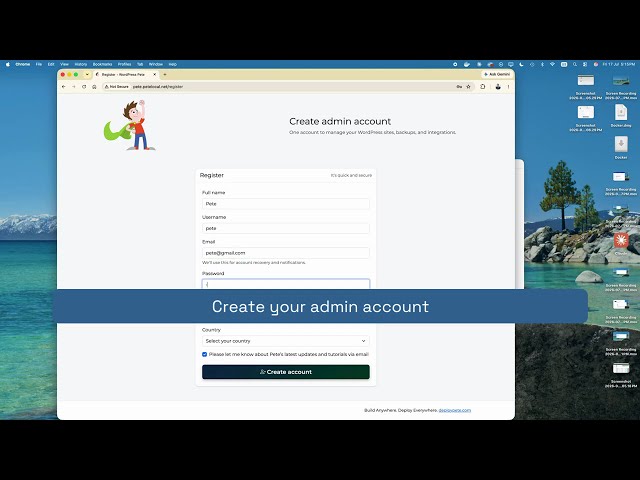The height and width of the screenshot is (480, 640).
Task: Open the Help menu
Action: coord(173,64)
